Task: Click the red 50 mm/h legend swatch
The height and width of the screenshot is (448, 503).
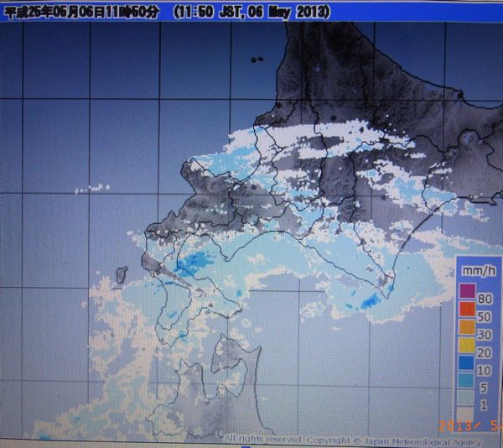Action: pyautogui.click(x=467, y=309)
